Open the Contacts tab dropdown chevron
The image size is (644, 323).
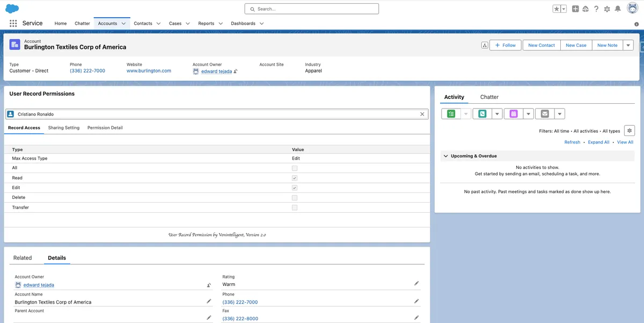click(159, 24)
